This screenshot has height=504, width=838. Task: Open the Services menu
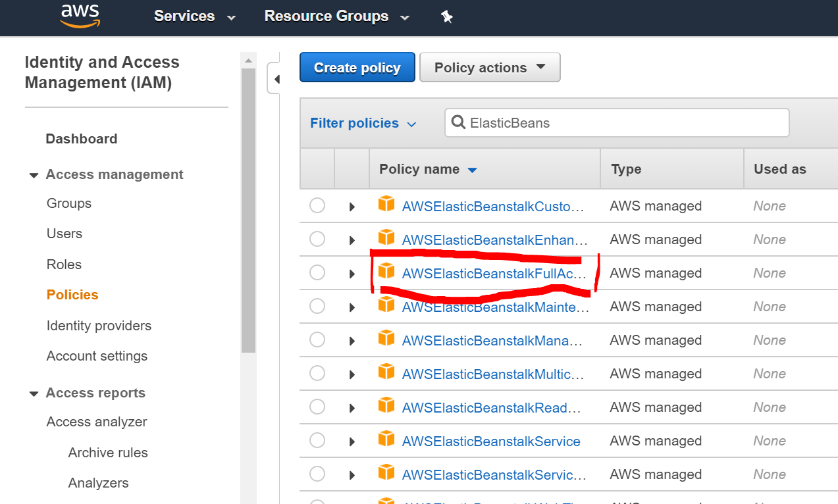pos(194,16)
